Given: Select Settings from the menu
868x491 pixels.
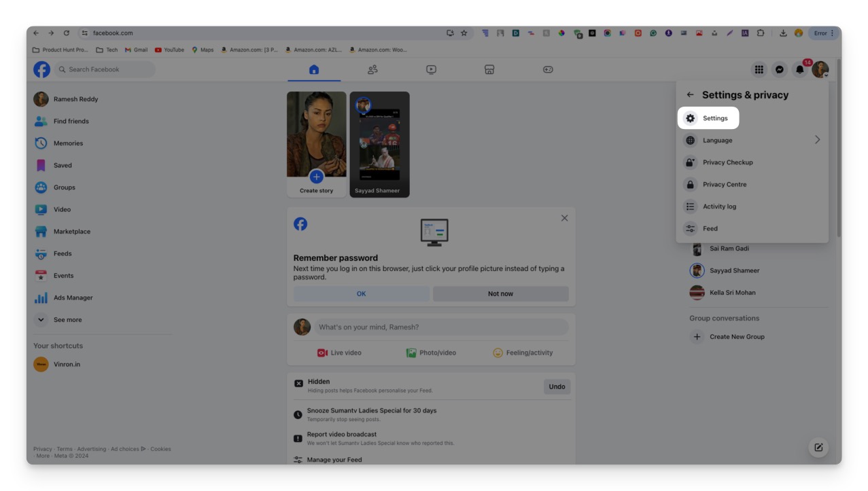Looking at the screenshot, I should pyautogui.click(x=716, y=117).
